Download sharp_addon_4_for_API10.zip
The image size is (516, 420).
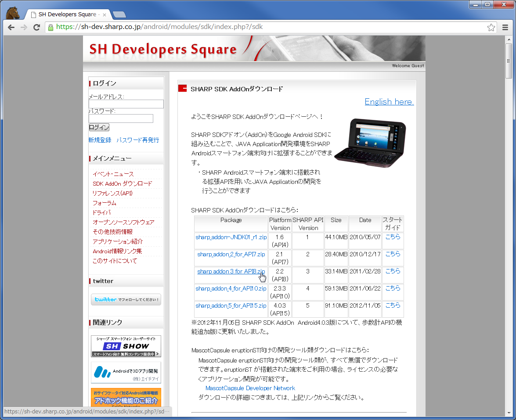pyautogui.click(x=231, y=288)
